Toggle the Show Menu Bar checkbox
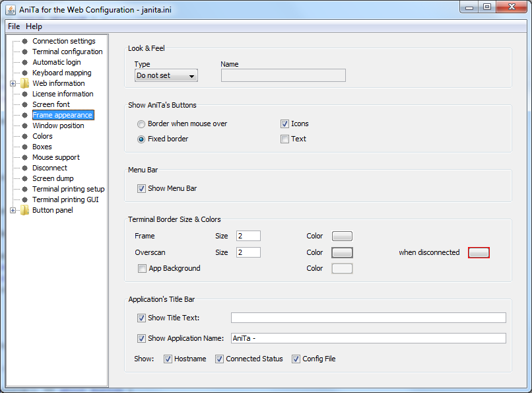This screenshot has width=532, height=393. click(141, 188)
